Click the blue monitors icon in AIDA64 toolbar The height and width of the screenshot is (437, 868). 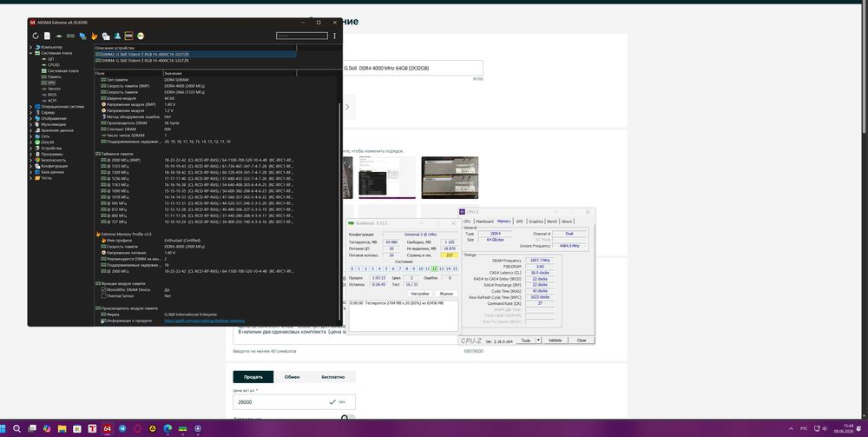82,36
